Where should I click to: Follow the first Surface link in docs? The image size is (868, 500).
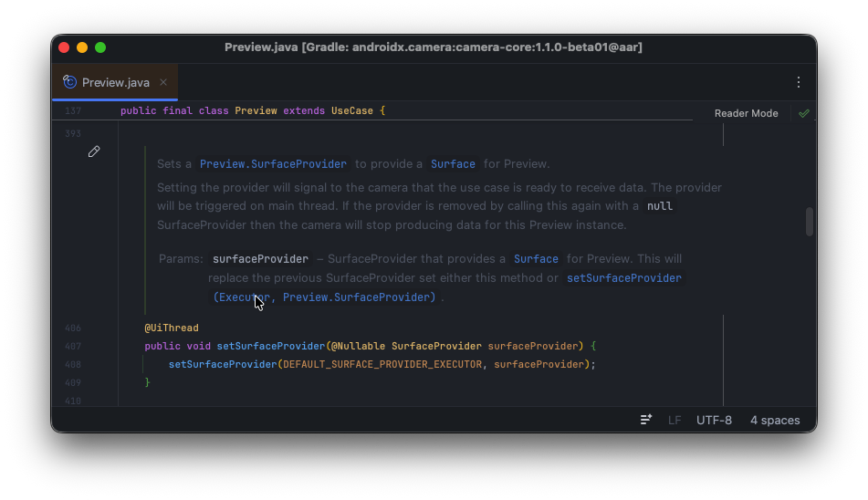[453, 164]
